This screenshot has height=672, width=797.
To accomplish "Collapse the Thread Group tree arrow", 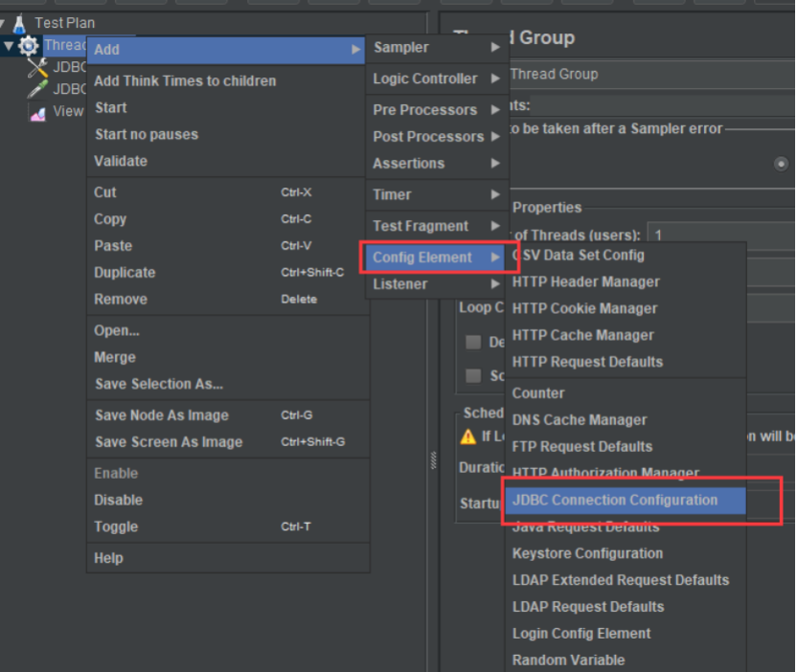I will pos(10,46).
